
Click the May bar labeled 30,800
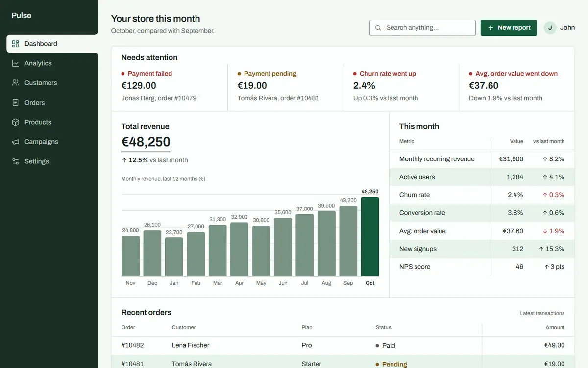click(261, 251)
